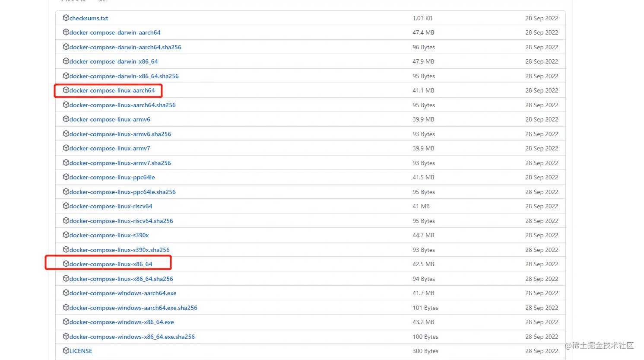This screenshot has width=644, height=360.
Task: Select the 44.7 MB size value
Action: [423, 235]
